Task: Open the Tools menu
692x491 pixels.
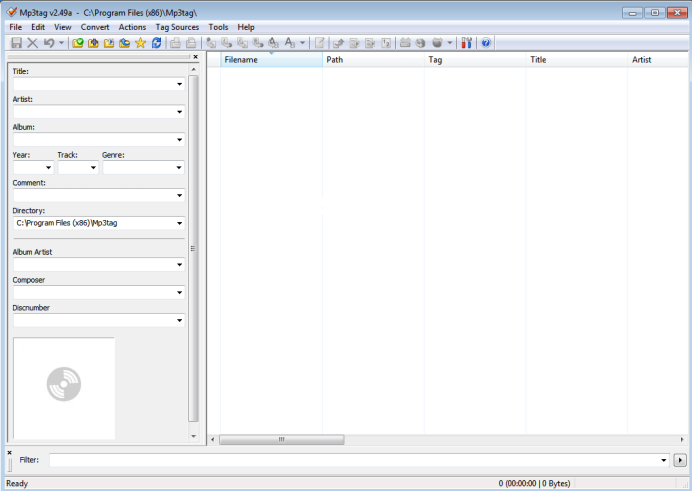Action: [218, 27]
